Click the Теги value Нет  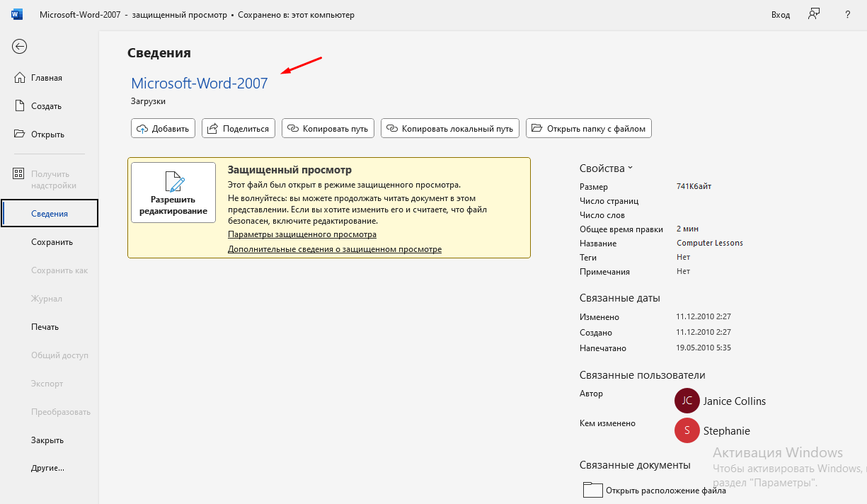coord(683,257)
